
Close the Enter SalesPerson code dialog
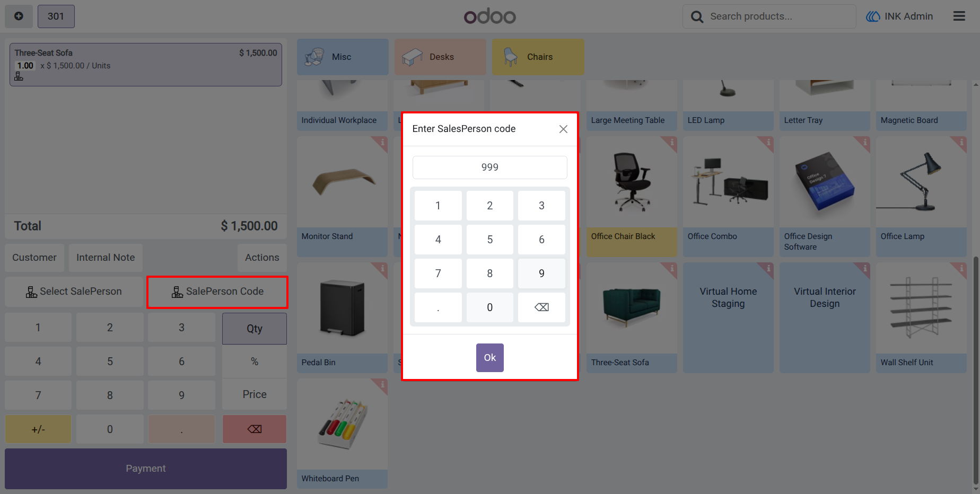(563, 129)
